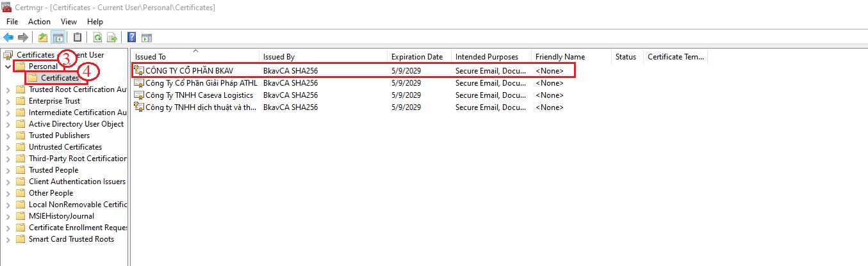Image resolution: width=868 pixels, height=266 pixels.
Task: Select the Certificates - Current User root icon
Action: point(8,55)
